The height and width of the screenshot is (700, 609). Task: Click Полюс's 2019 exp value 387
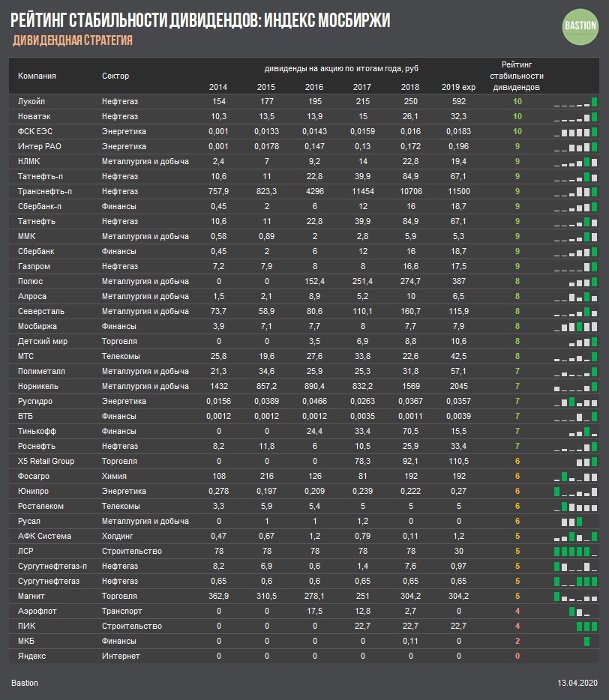[458, 282]
